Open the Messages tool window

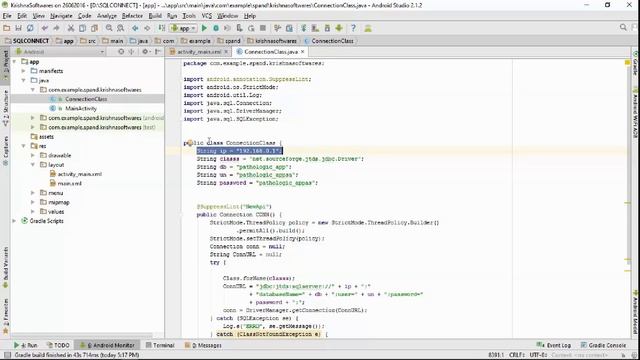pos(203,345)
